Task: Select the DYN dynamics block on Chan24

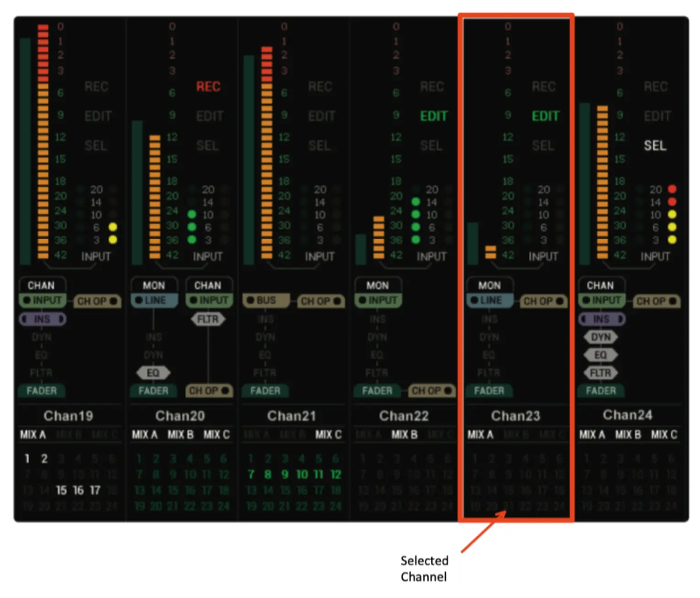Action: (601, 337)
